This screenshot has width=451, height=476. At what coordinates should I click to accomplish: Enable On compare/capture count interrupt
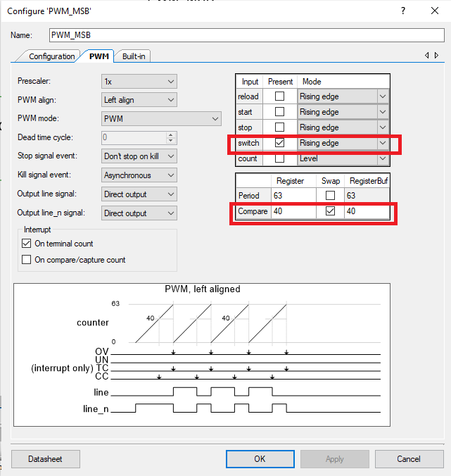point(27,260)
